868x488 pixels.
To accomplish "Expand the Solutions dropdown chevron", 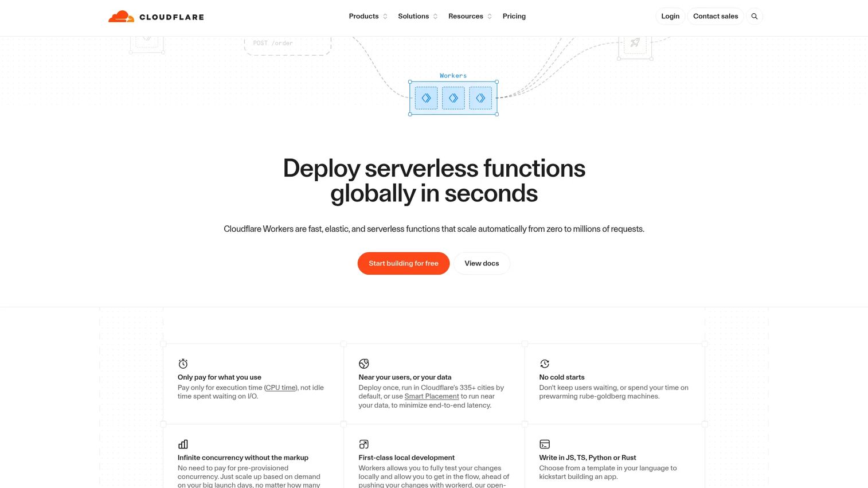I will pos(435,17).
